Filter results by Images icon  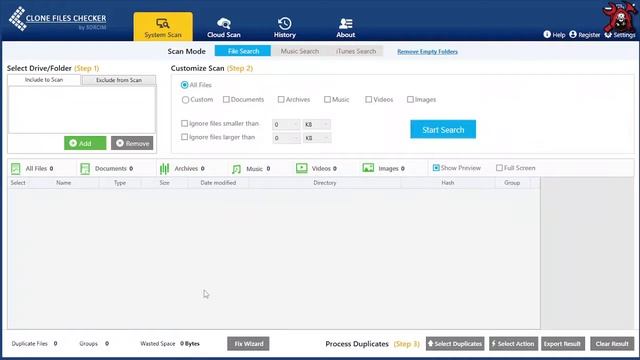click(x=368, y=168)
